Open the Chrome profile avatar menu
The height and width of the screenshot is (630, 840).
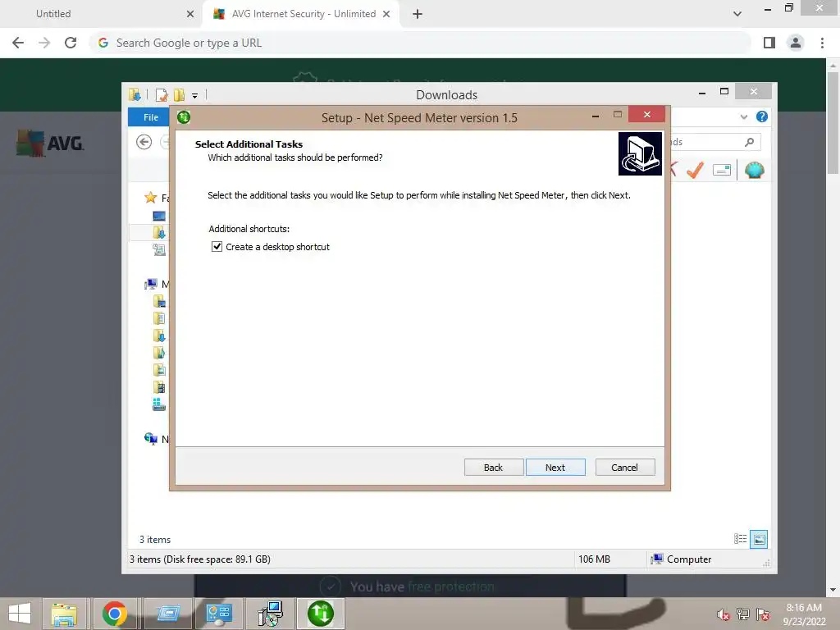point(796,43)
